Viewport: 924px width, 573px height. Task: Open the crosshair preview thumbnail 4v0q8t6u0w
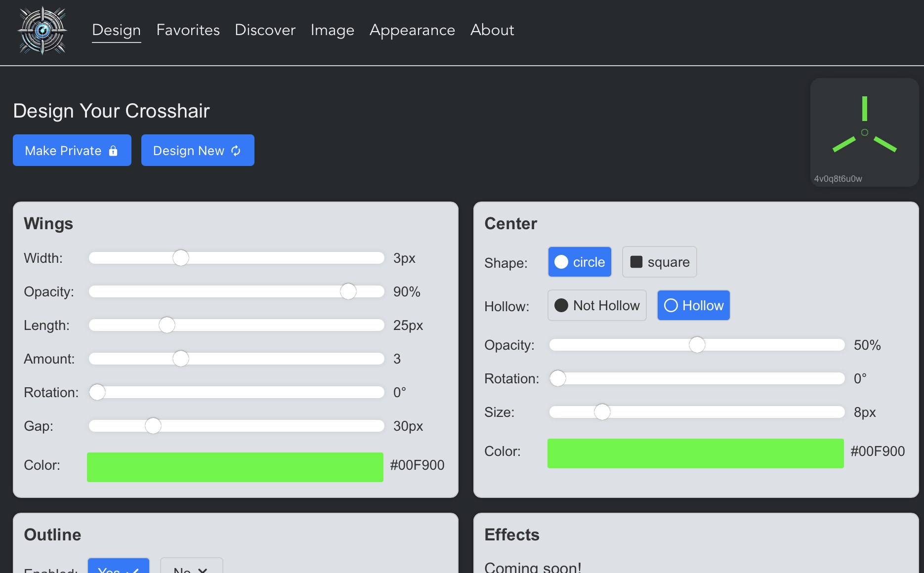pos(864,132)
